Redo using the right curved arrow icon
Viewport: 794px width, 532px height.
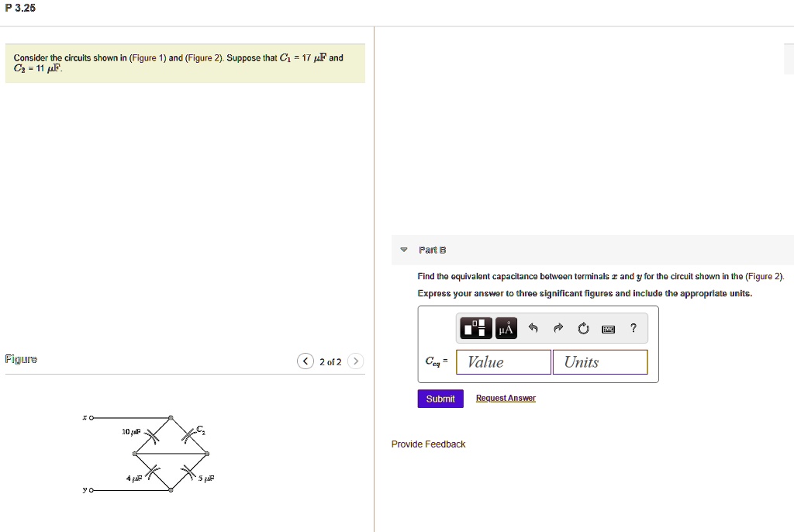[x=558, y=327]
